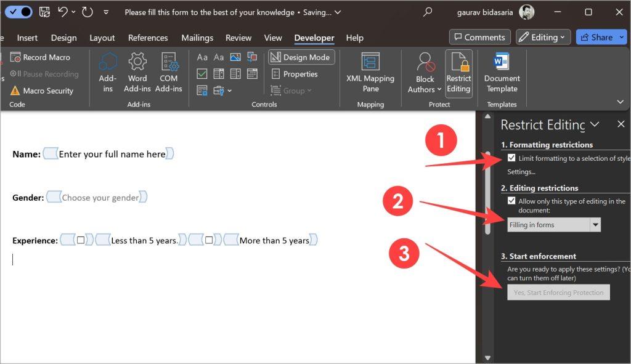The height and width of the screenshot is (364, 631).
Task: Switch to the Insert tab
Action: [27, 38]
